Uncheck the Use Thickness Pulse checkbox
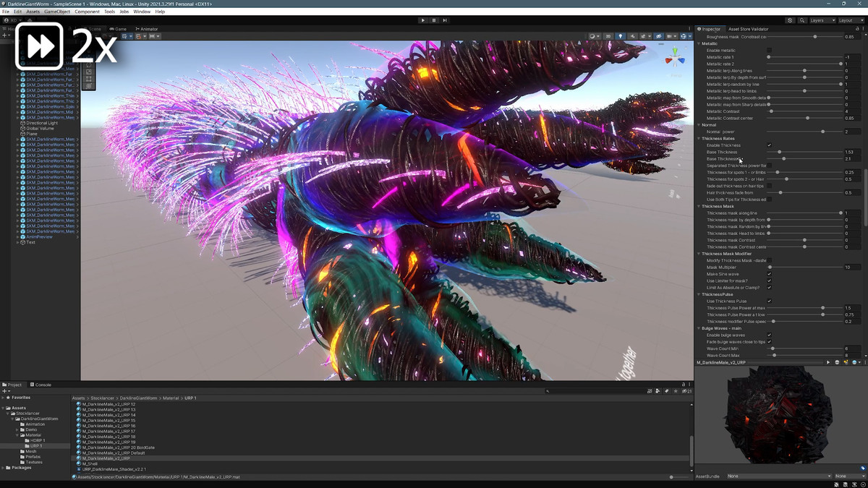The height and width of the screenshot is (488, 868). point(769,301)
